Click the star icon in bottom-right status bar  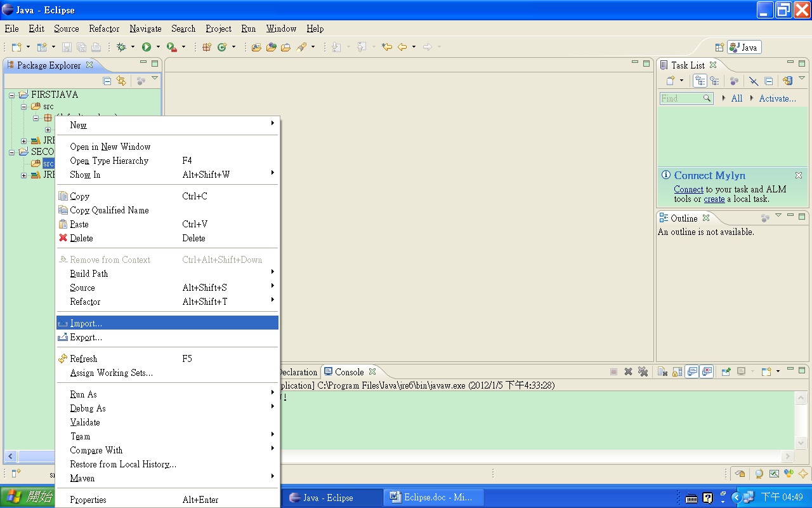[803, 473]
